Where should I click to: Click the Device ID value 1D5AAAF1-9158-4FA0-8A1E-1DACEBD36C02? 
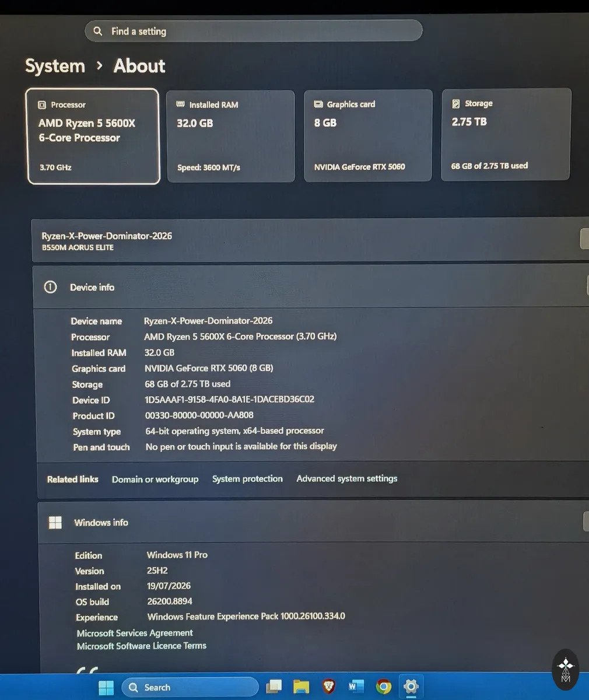click(230, 400)
